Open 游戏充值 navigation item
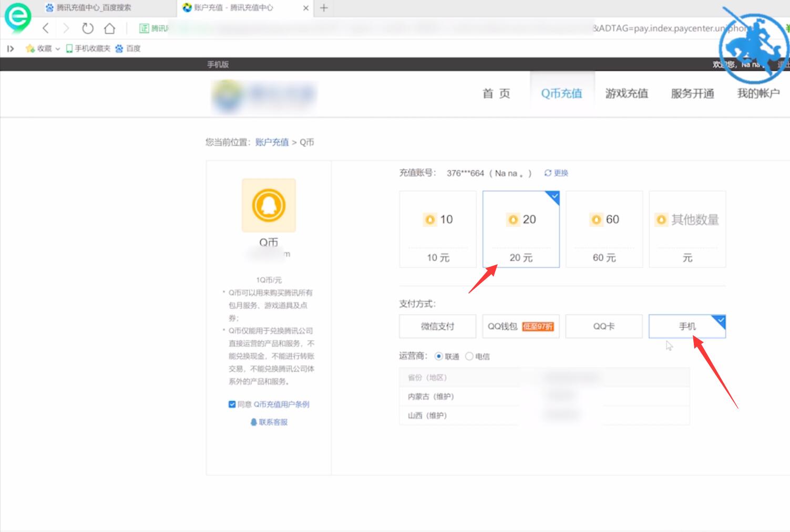Viewport: 790px width, 532px height. [627, 93]
